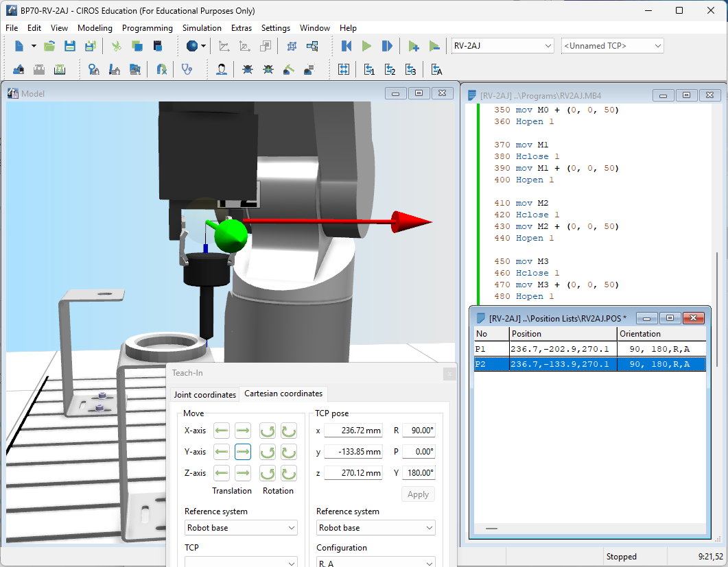The width and height of the screenshot is (728, 567).
Task: Click the search tree icon with the magnifier
Action: pos(312,46)
